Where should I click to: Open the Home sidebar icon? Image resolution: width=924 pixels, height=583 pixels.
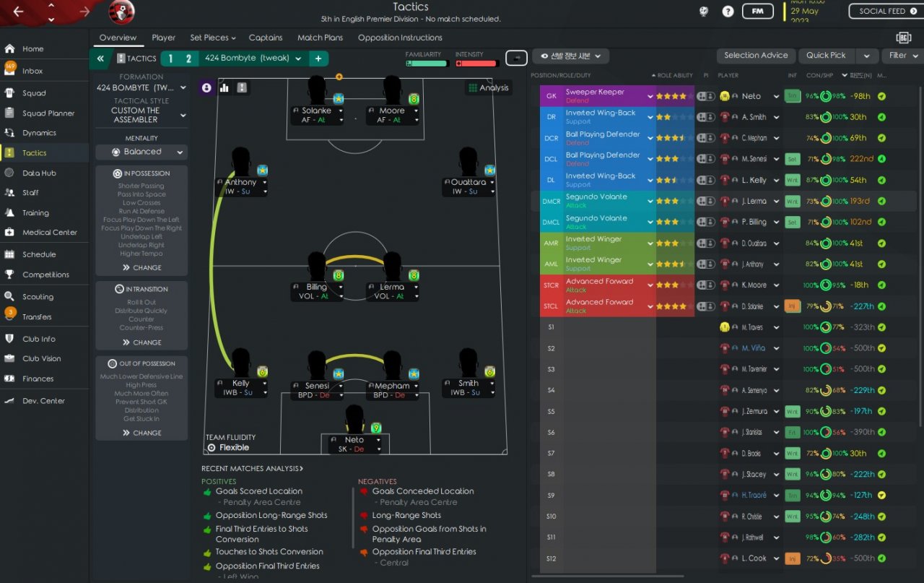pyautogui.click(x=9, y=49)
